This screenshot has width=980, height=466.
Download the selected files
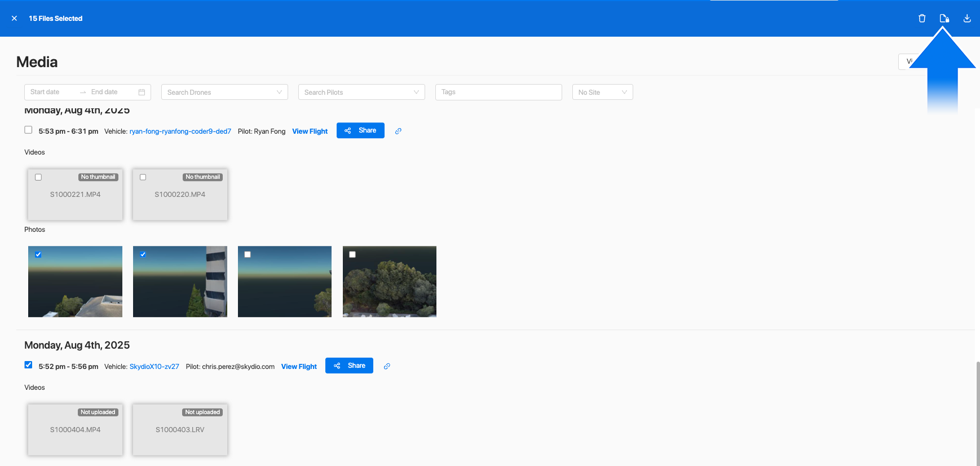(967, 19)
